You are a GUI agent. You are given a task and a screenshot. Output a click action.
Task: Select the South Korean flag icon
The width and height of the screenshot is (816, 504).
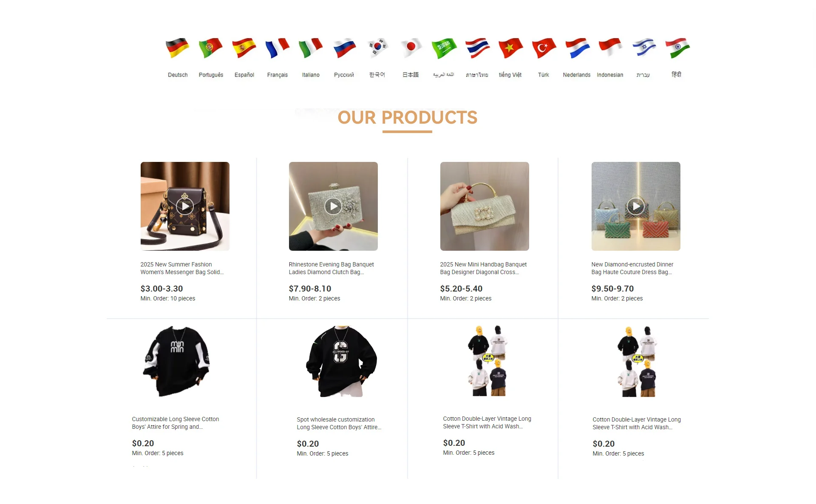pyautogui.click(x=377, y=48)
